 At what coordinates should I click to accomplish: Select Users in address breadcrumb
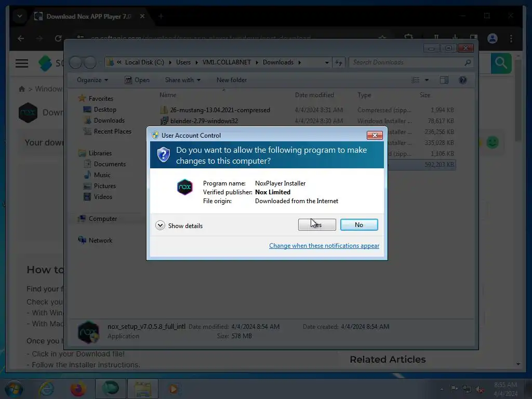click(183, 62)
